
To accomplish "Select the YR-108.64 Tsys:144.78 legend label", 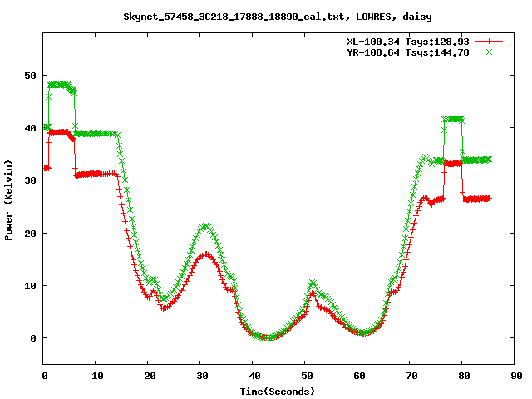I will (408, 52).
